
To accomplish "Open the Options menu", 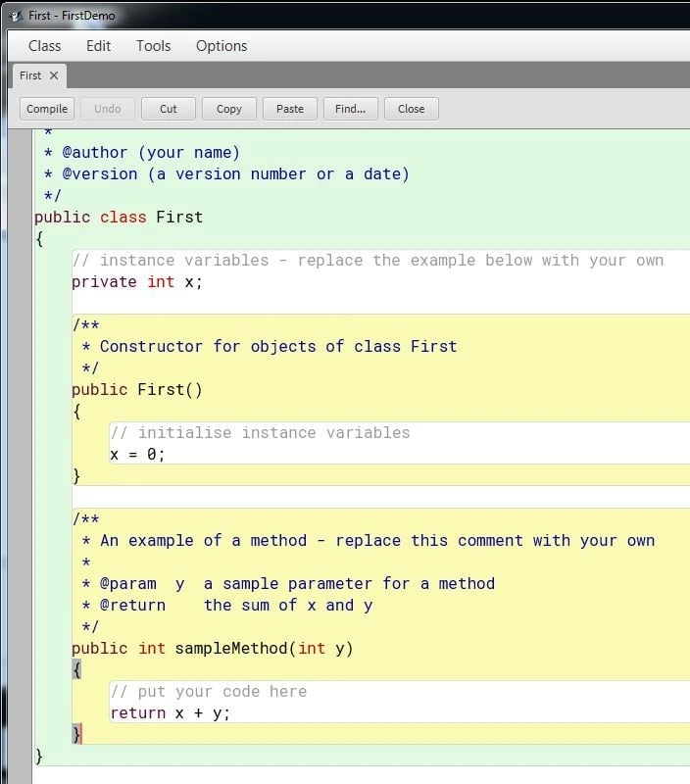I will (x=222, y=46).
